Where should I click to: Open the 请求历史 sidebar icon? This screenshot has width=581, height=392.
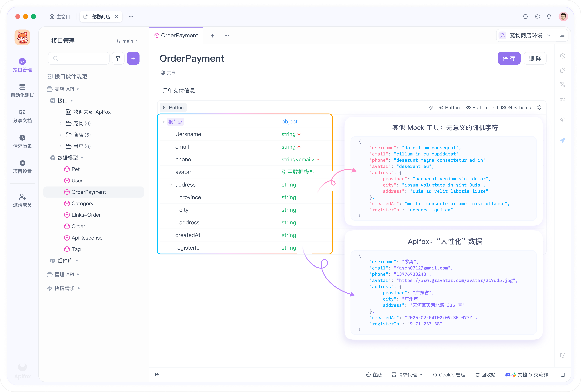pyautogui.click(x=22, y=141)
